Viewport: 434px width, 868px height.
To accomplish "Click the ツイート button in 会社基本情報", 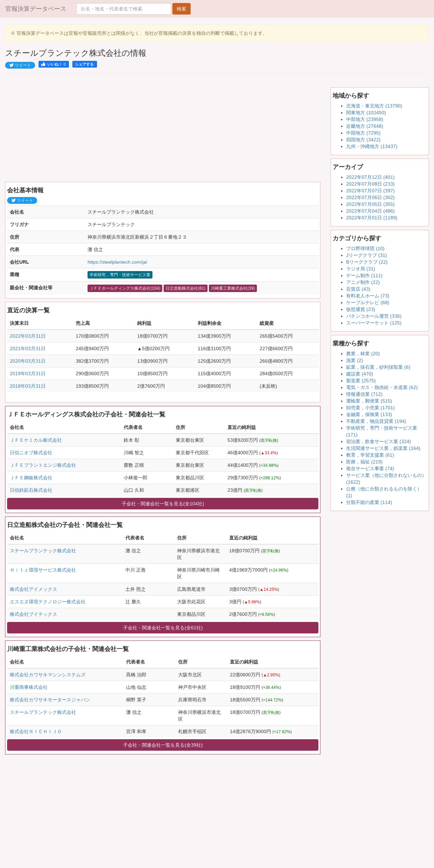I will coord(22,200).
